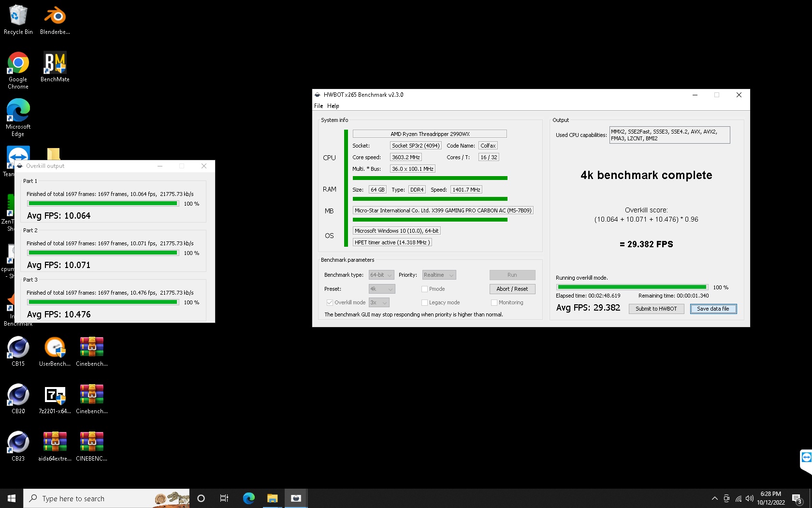Click the taskbar search box
Viewport: 812px width, 508px height.
tap(106, 498)
